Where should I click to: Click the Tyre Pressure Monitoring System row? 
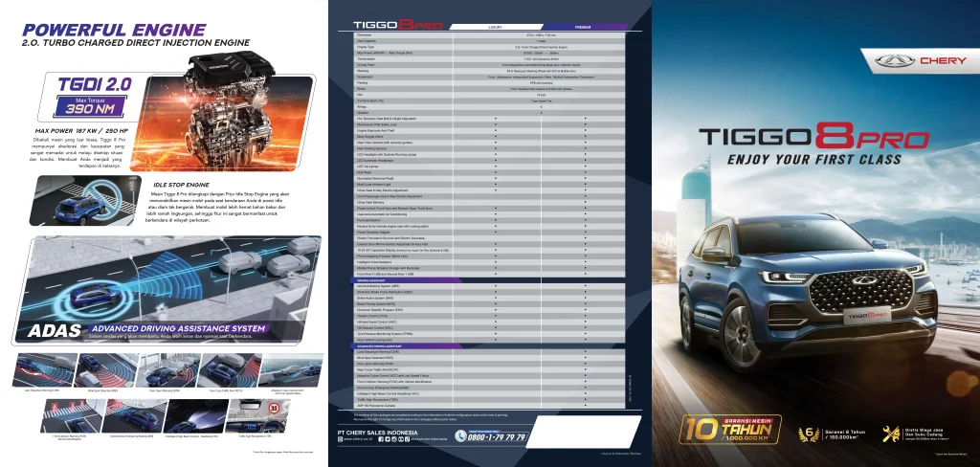[489, 334]
